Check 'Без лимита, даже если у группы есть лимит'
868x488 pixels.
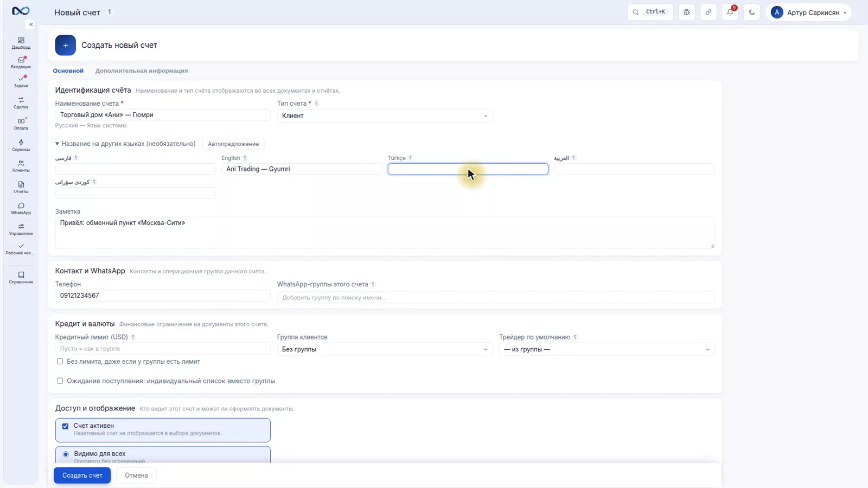[60, 361]
